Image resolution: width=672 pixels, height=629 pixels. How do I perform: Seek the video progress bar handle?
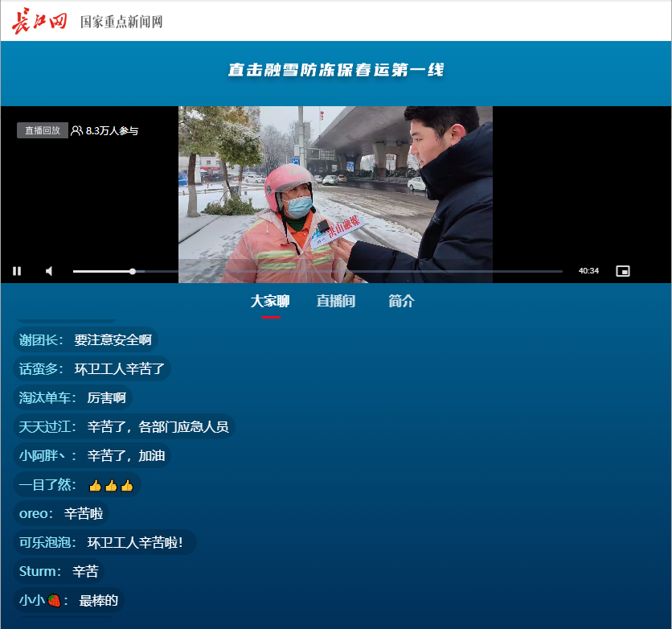coord(133,271)
